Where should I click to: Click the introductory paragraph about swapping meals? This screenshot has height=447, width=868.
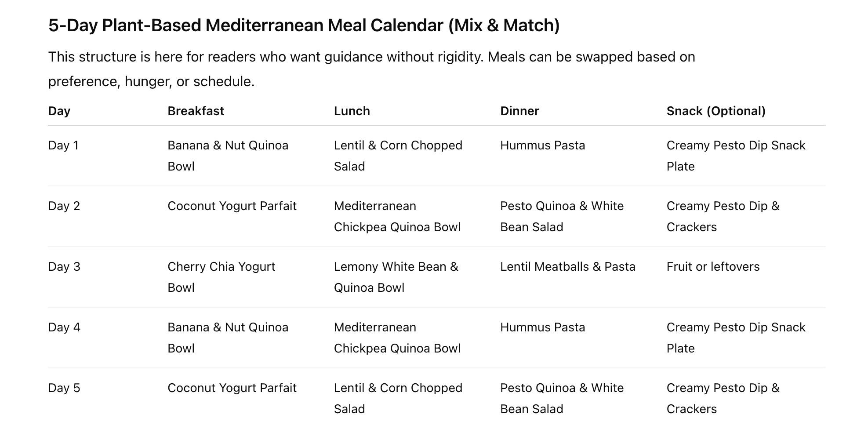pyautogui.click(x=371, y=69)
